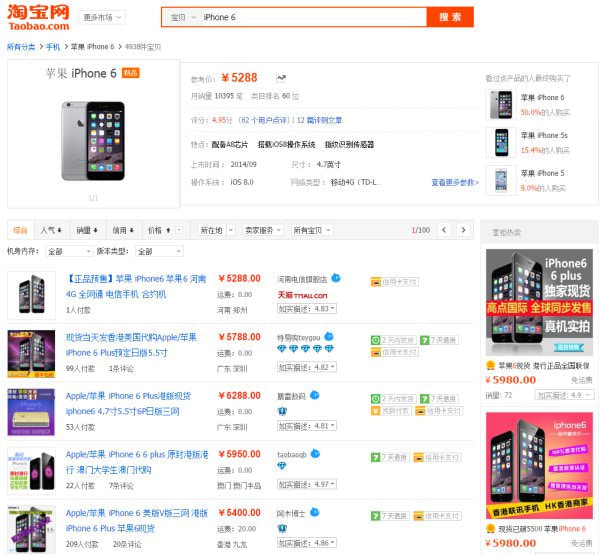600x555 pixels.
Task: Expand 如实描述 4.83 rating dropdown
Action: 307,309
